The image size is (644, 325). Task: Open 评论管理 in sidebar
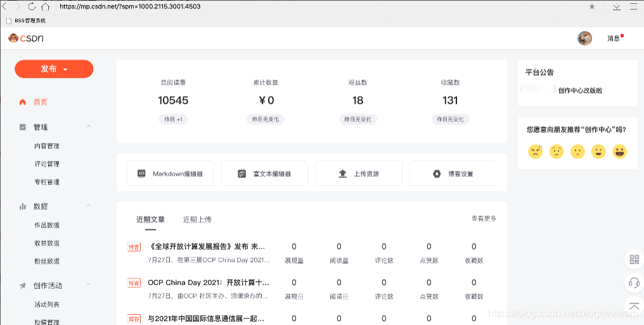click(47, 164)
